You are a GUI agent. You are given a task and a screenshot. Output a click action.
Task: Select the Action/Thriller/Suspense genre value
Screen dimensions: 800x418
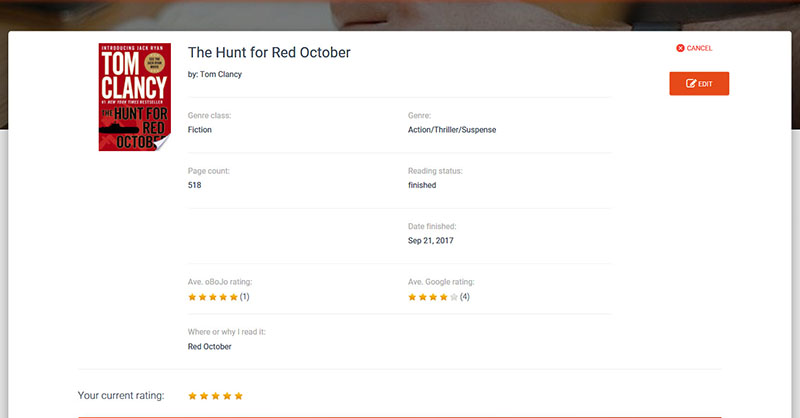pos(452,130)
